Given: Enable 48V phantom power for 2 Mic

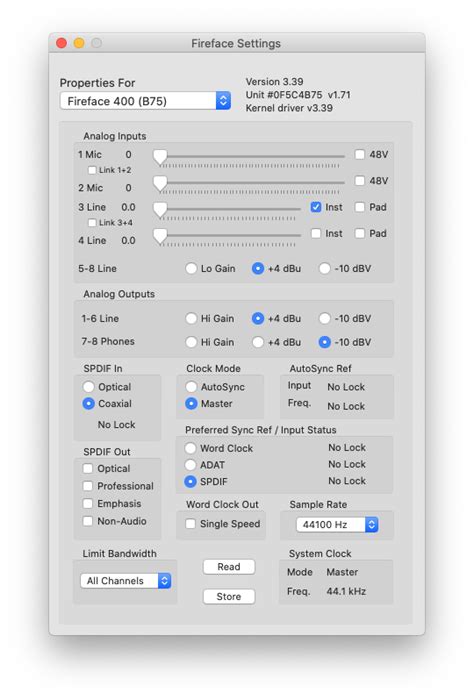Looking at the screenshot, I should (x=359, y=181).
